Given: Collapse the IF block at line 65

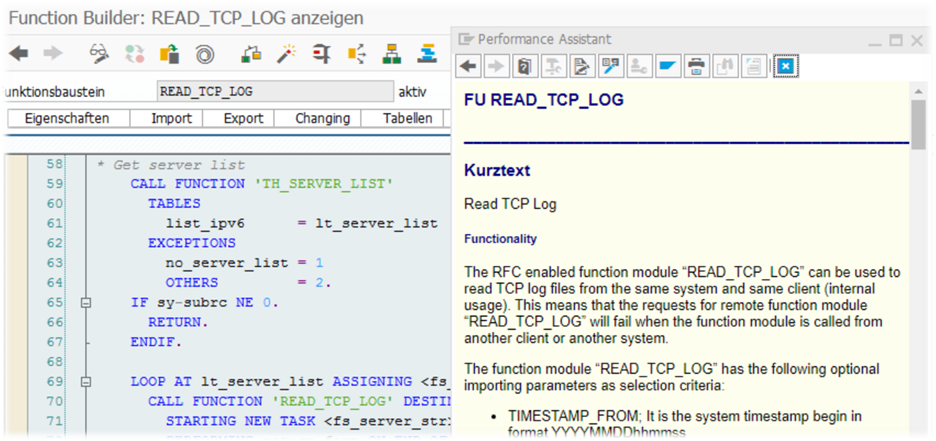Looking at the screenshot, I should [x=87, y=303].
